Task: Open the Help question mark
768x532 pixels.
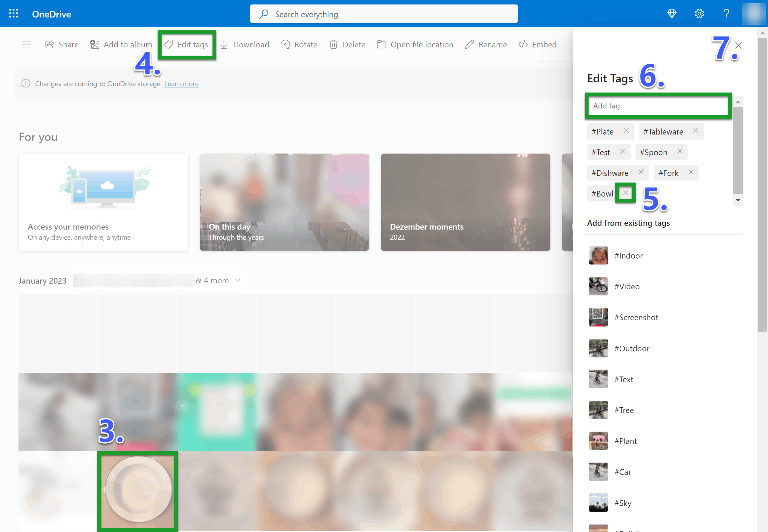Action: pos(726,14)
